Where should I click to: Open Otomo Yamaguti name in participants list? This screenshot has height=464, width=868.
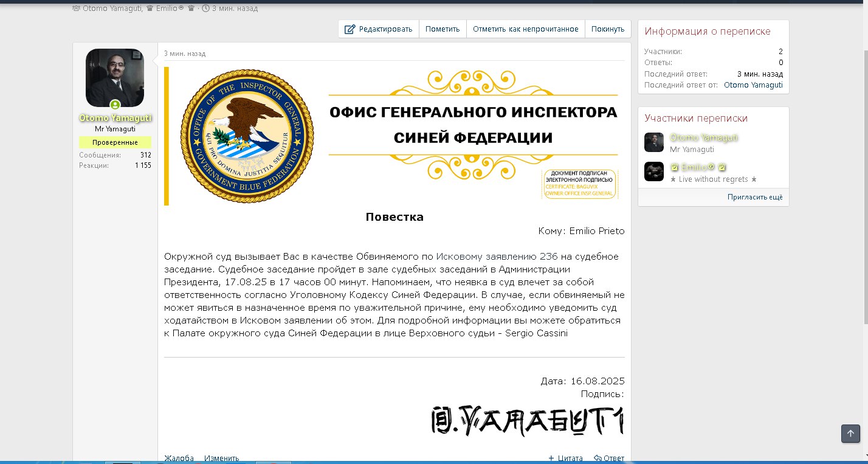point(704,137)
